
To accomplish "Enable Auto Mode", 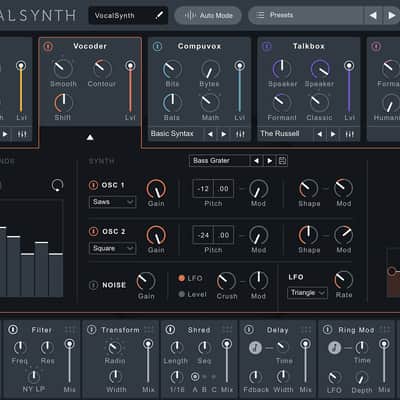I will [x=208, y=15].
